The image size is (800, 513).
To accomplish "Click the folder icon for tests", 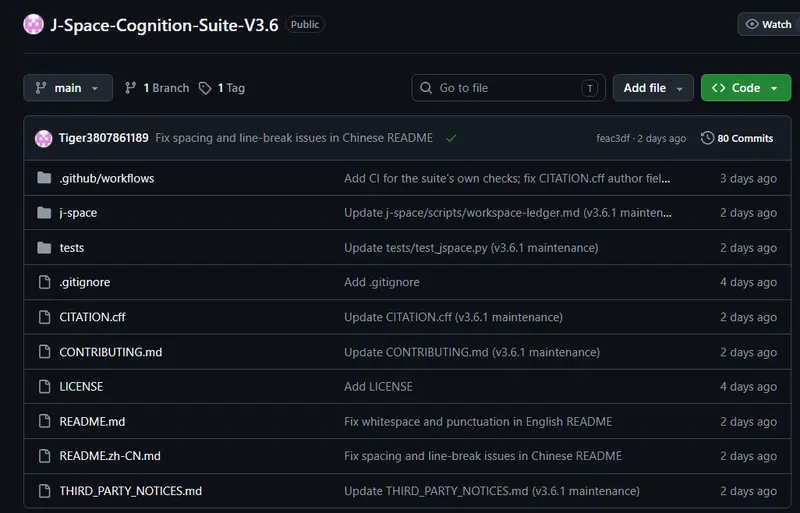I will [x=44, y=248].
